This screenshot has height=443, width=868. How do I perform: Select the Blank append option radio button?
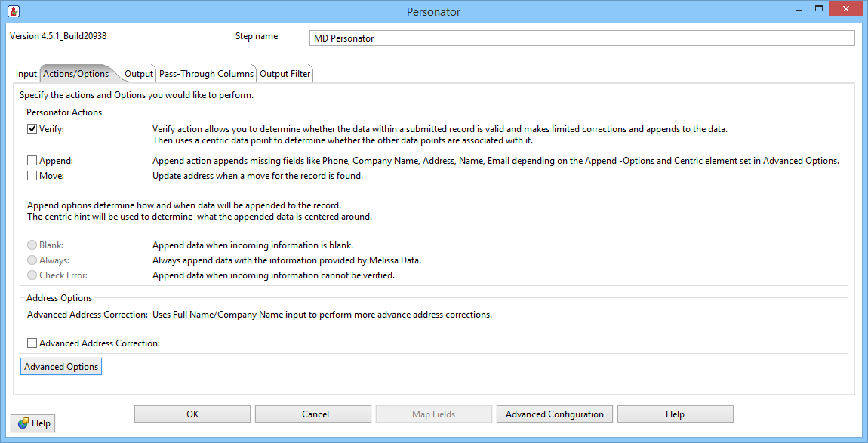click(x=32, y=245)
